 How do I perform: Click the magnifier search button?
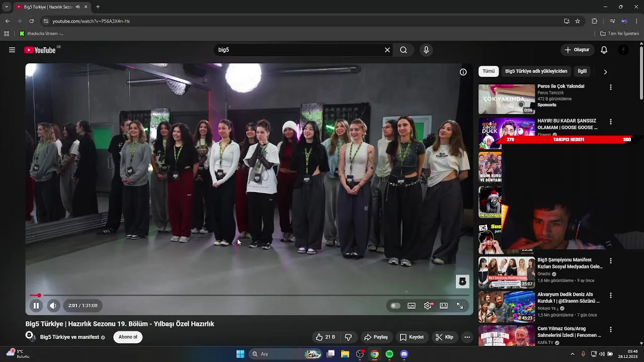404,50
